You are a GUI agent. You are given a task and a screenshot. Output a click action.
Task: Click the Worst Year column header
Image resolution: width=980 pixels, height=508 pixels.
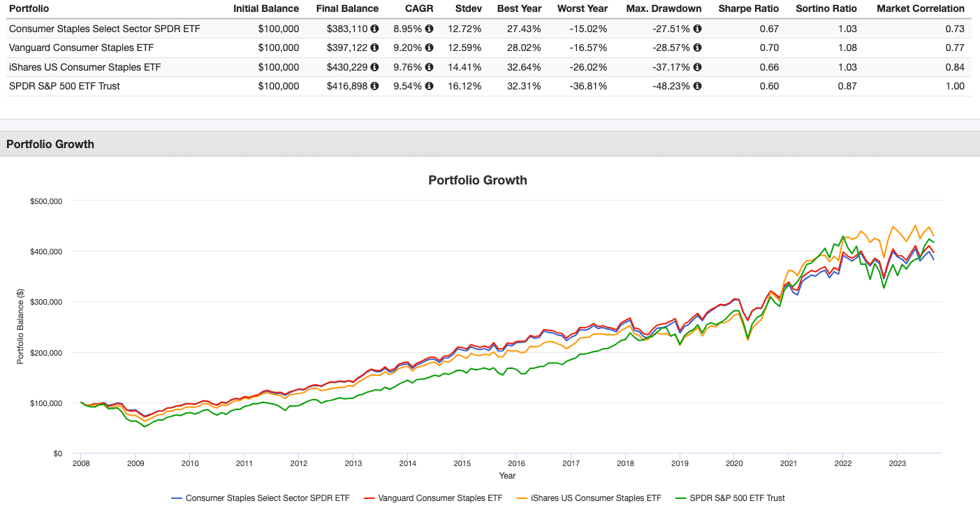[x=583, y=9]
